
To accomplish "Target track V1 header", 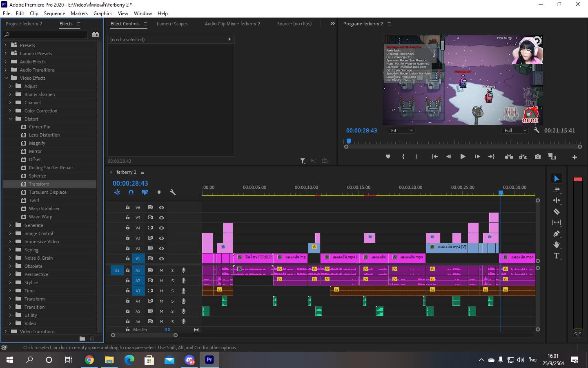I will (x=138, y=258).
